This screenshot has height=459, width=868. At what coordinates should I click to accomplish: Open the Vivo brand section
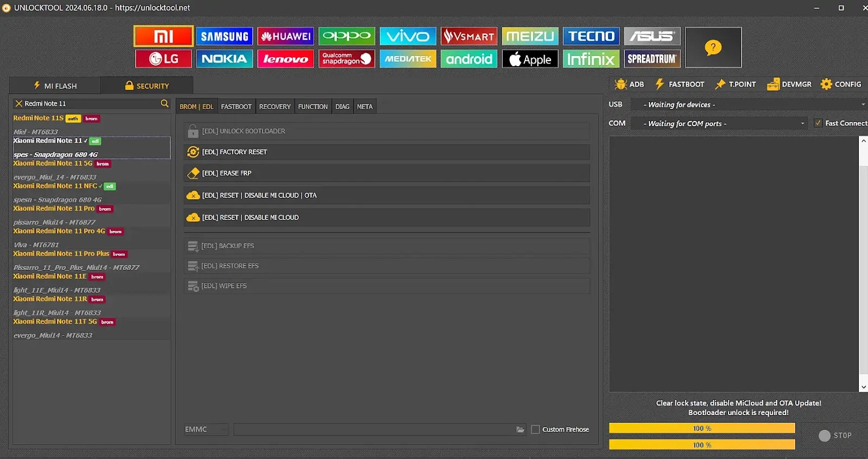(x=408, y=36)
